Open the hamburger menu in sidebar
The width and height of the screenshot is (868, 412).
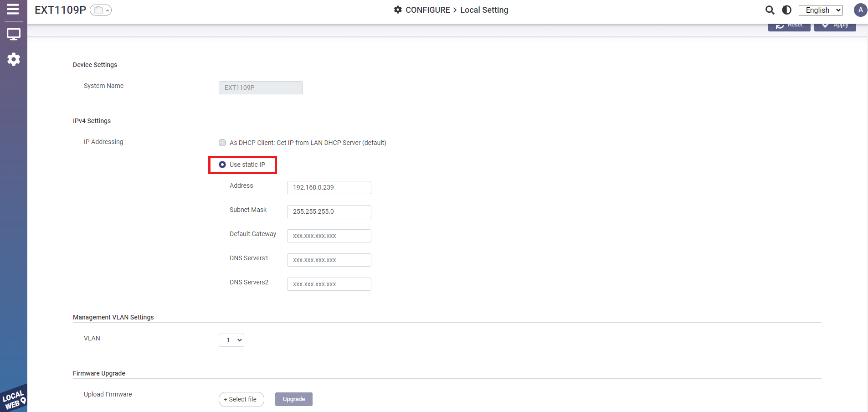13,9
